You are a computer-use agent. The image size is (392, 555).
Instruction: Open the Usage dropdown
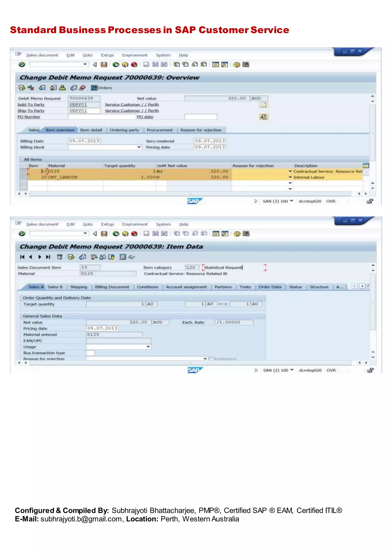click(149, 347)
